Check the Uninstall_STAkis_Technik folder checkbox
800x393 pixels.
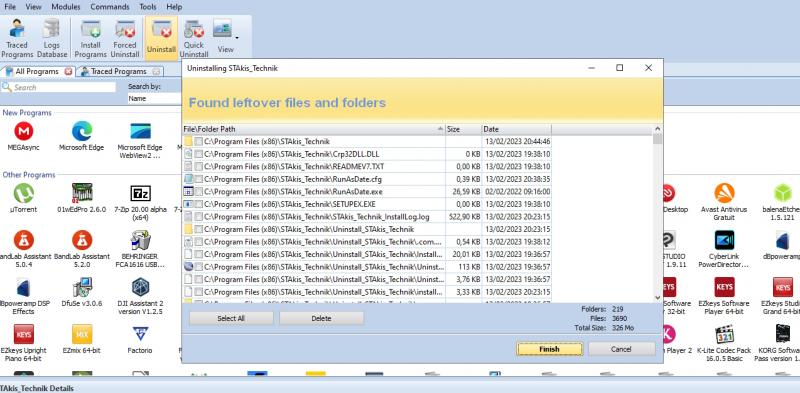click(x=198, y=229)
